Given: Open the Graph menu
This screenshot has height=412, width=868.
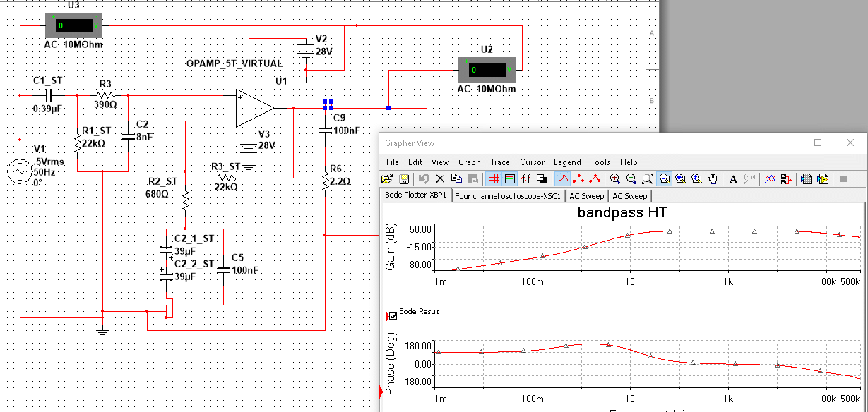Looking at the screenshot, I should pyautogui.click(x=470, y=162).
